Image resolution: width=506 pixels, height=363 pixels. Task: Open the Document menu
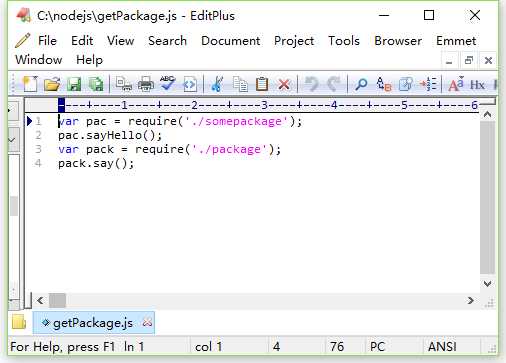[230, 41]
